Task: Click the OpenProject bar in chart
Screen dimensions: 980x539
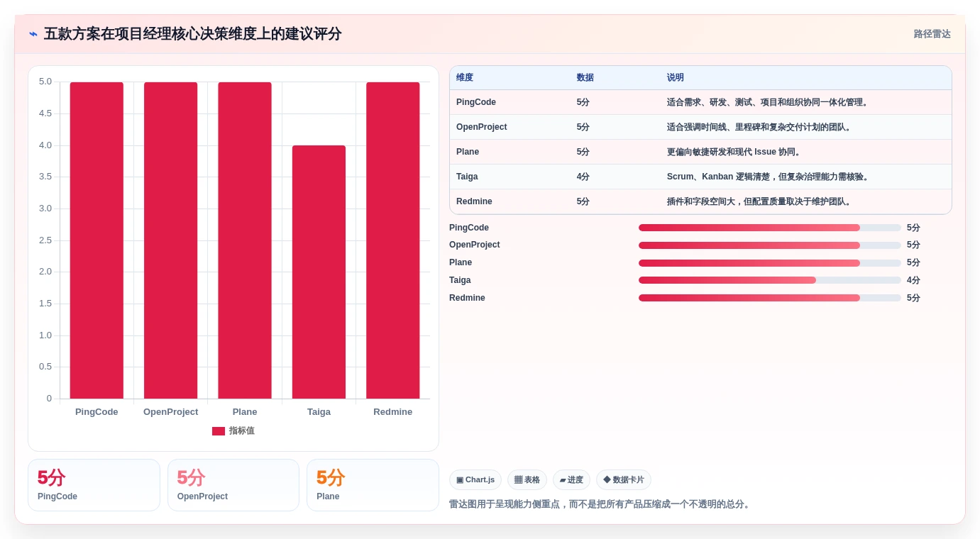Action: [170, 240]
